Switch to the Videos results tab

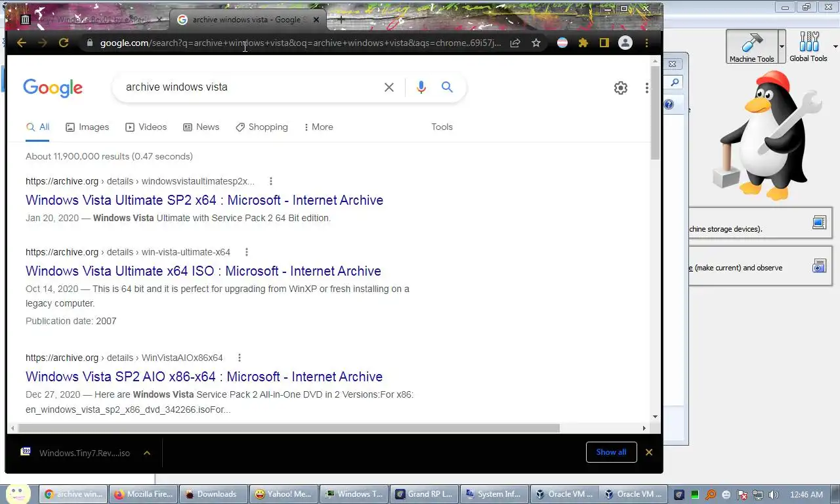146,127
